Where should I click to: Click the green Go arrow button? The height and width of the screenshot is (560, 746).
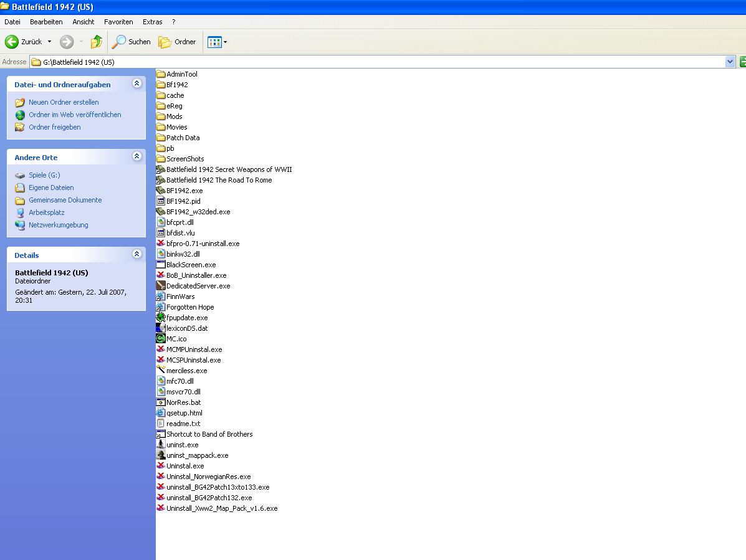pyautogui.click(x=742, y=62)
